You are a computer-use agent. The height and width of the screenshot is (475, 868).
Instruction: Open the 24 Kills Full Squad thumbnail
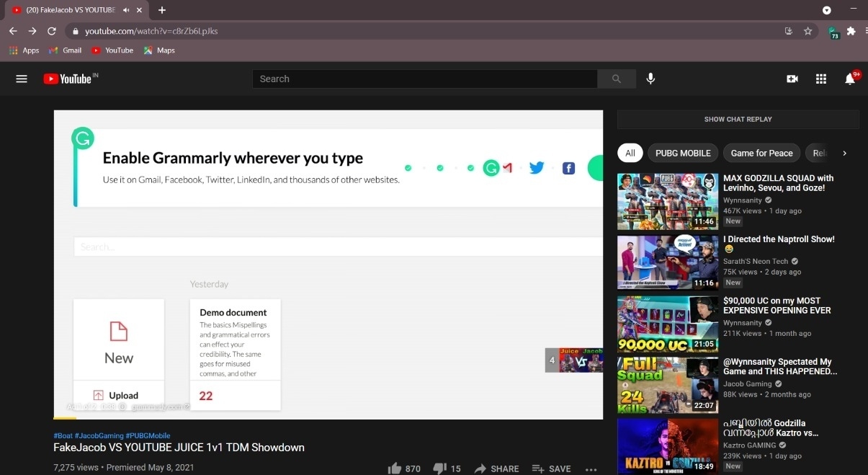668,385
